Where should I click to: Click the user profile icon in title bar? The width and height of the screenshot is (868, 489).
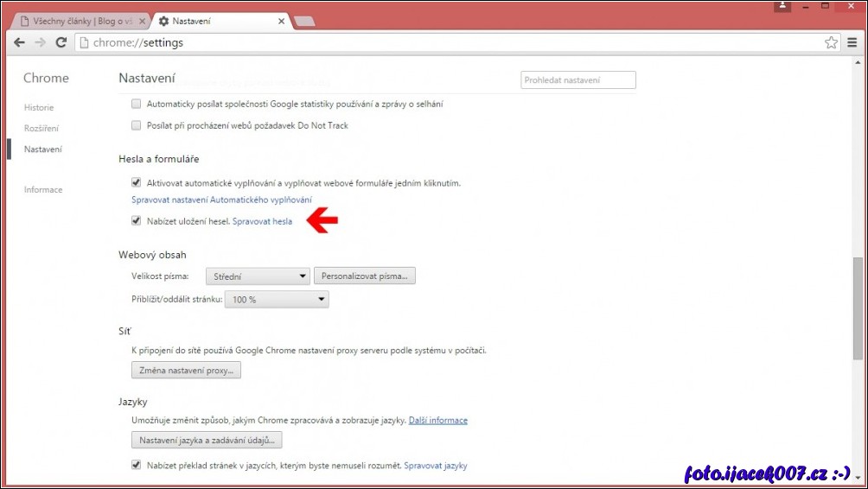pos(782,6)
